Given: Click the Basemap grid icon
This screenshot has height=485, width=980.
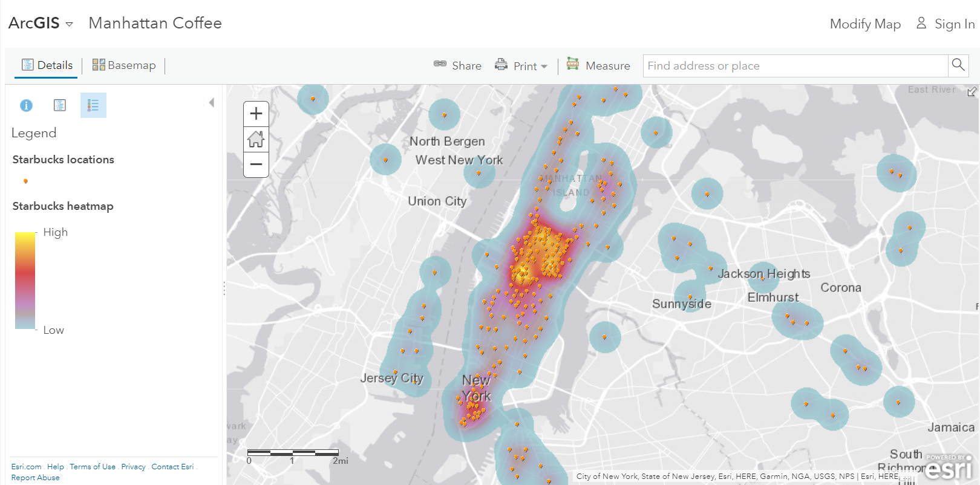Looking at the screenshot, I should pos(99,65).
